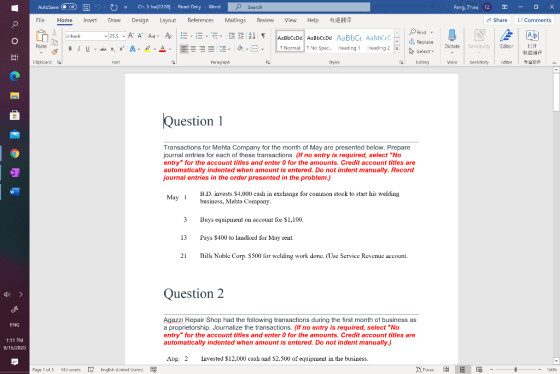Open File Explorer from taskbar
Screen dimensions: 560x374
pyautogui.click(x=15, y=96)
